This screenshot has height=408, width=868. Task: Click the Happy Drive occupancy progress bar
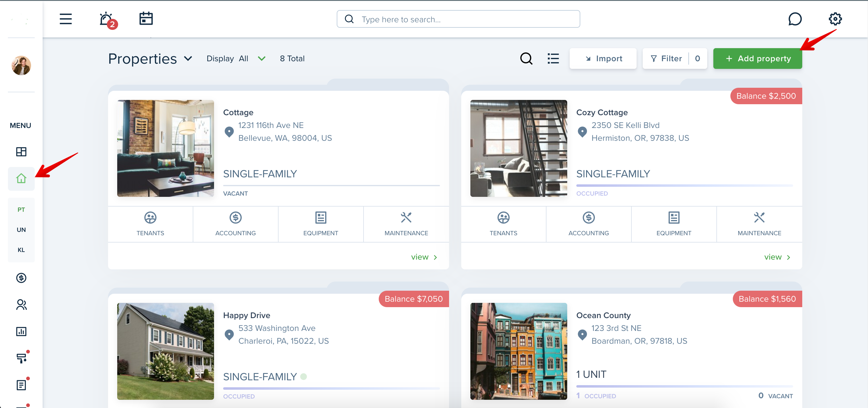coord(331,388)
